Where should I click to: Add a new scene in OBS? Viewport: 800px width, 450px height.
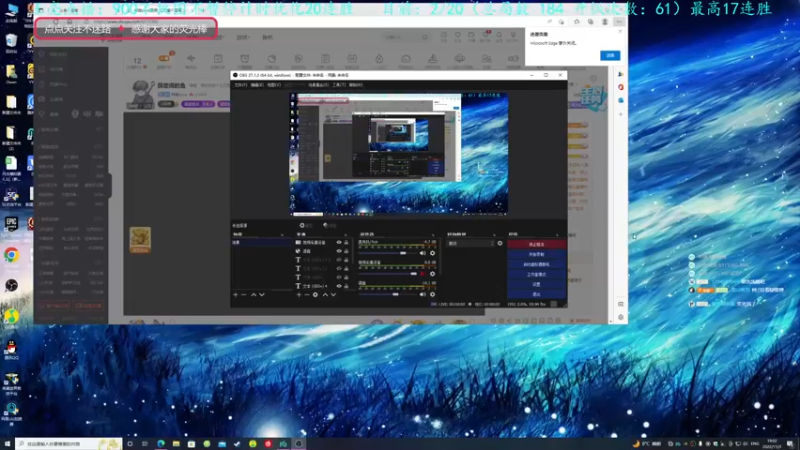235,294
